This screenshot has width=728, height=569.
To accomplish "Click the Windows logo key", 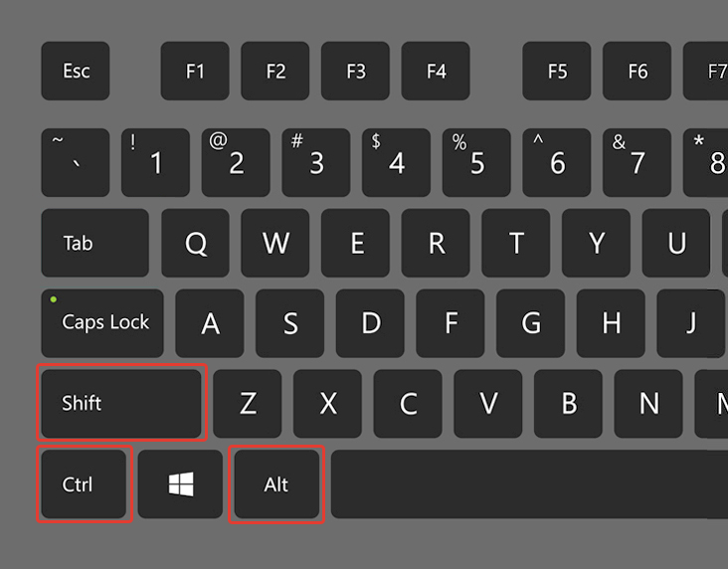I will pos(180,484).
